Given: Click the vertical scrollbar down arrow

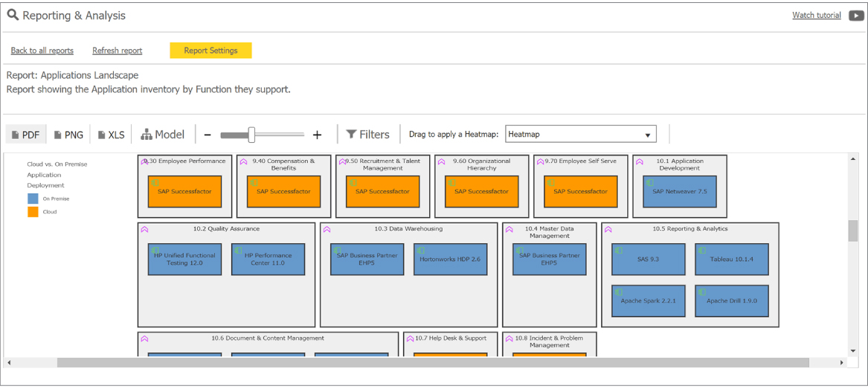Looking at the screenshot, I should [x=853, y=351].
